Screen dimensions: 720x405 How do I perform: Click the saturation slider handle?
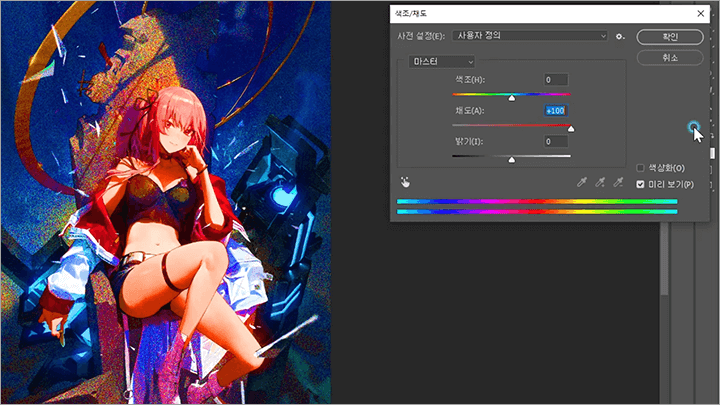click(571, 129)
